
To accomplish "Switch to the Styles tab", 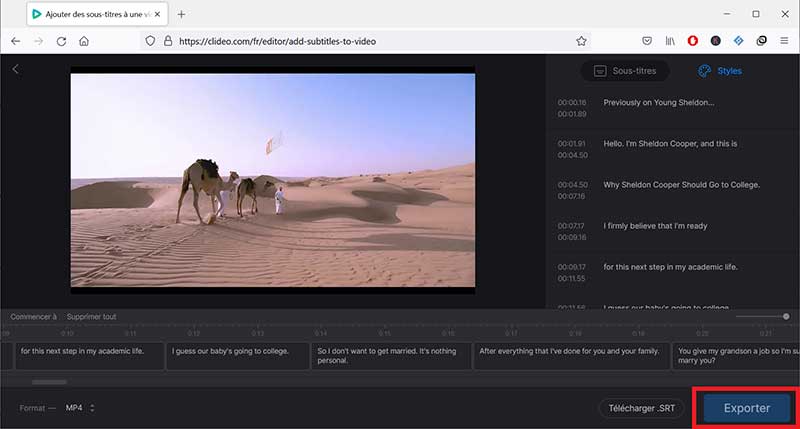I will (x=720, y=71).
